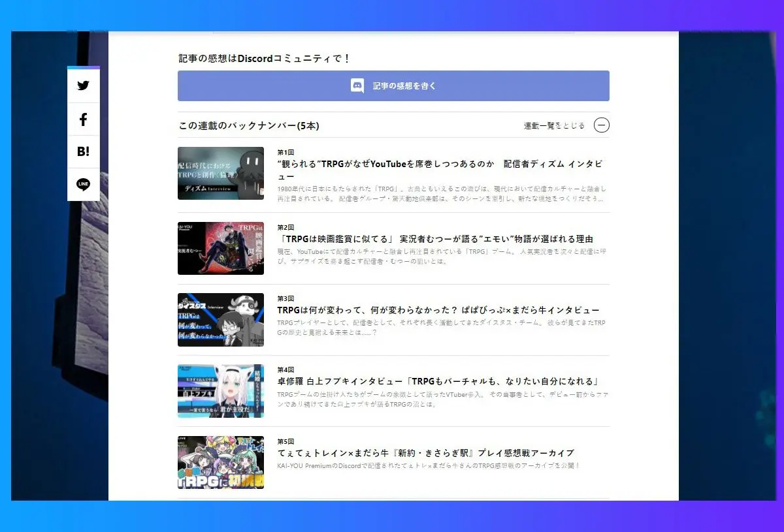Click the 記事の感想を書く Discord button
The width and height of the screenshot is (784, 532).
click(393, 86)
